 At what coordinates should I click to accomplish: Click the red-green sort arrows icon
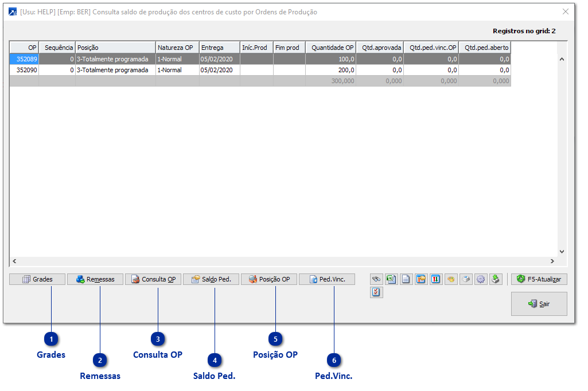(435, 279)
